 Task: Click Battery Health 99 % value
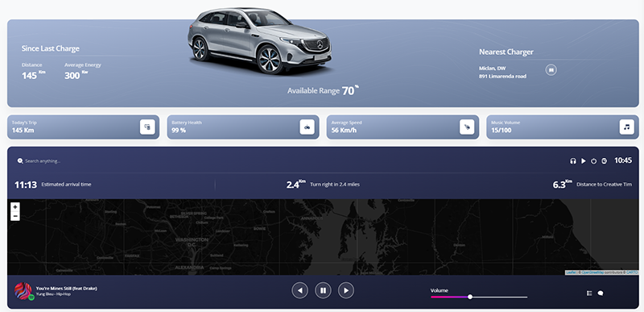point(179,131)
